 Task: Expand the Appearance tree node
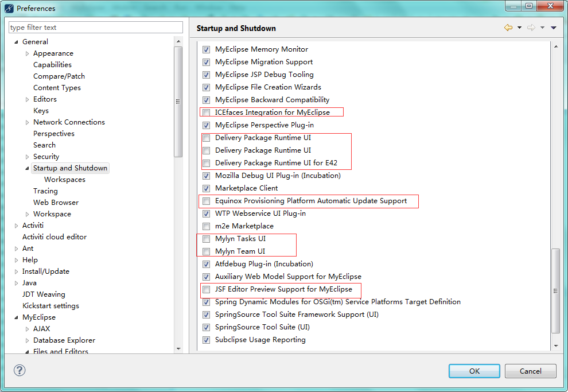(27, 53)
